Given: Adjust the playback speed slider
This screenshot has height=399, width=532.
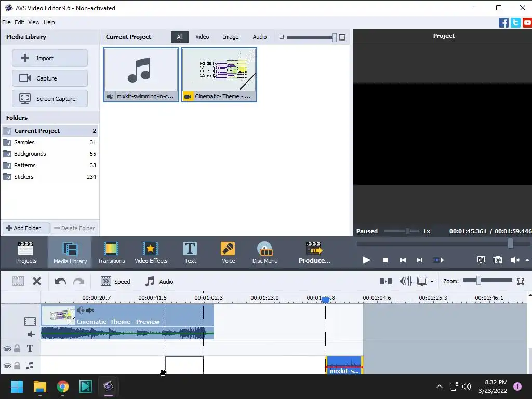Looking at the screenshot, I should [x=407, y=231].
